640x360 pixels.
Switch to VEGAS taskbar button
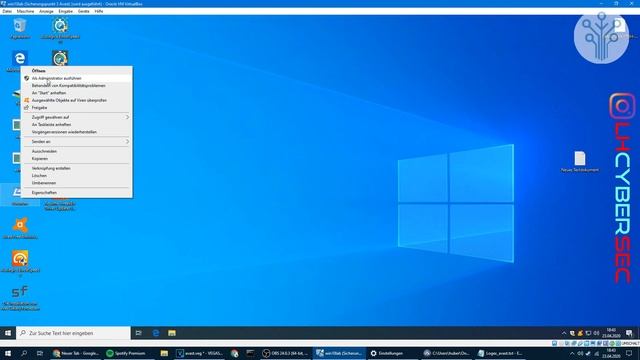tap(200, 353)
